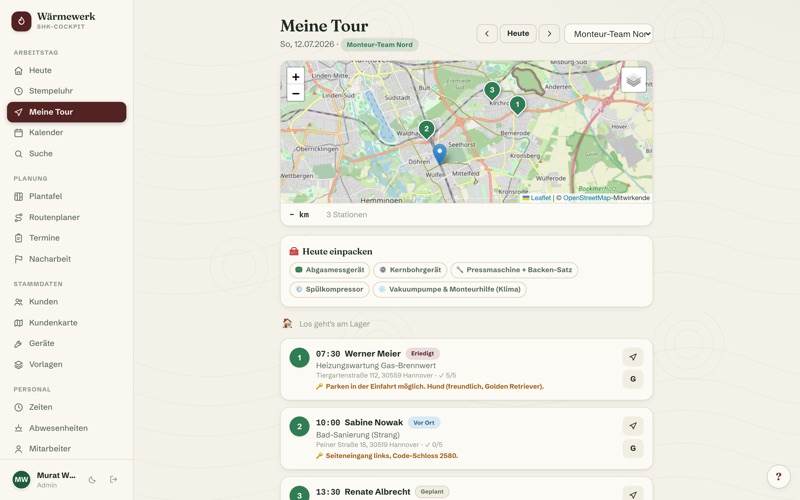Click Werner Meier customer name
The height and width of the screenshot is (500, 800).
pos(372,354)
